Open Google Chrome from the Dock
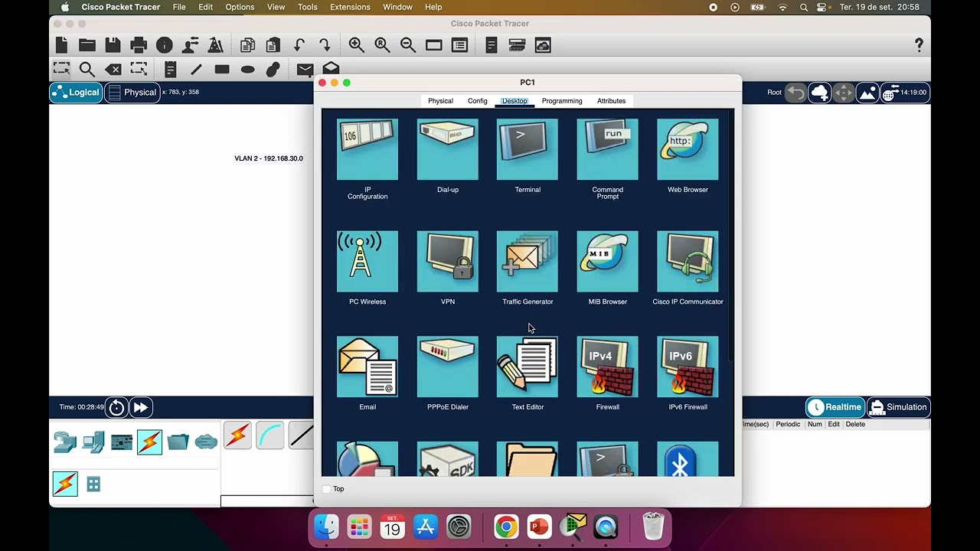980x551 pixels. click(x=506, y=527)
